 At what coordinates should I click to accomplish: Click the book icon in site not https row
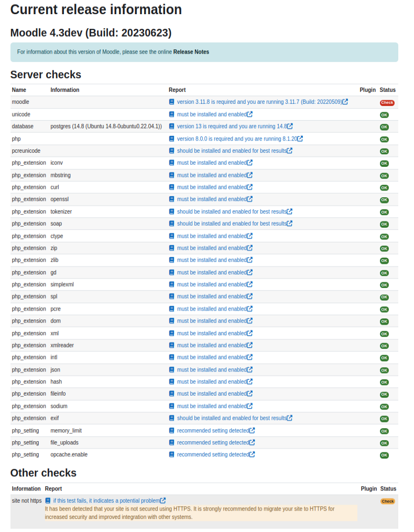tap(48, 501)
